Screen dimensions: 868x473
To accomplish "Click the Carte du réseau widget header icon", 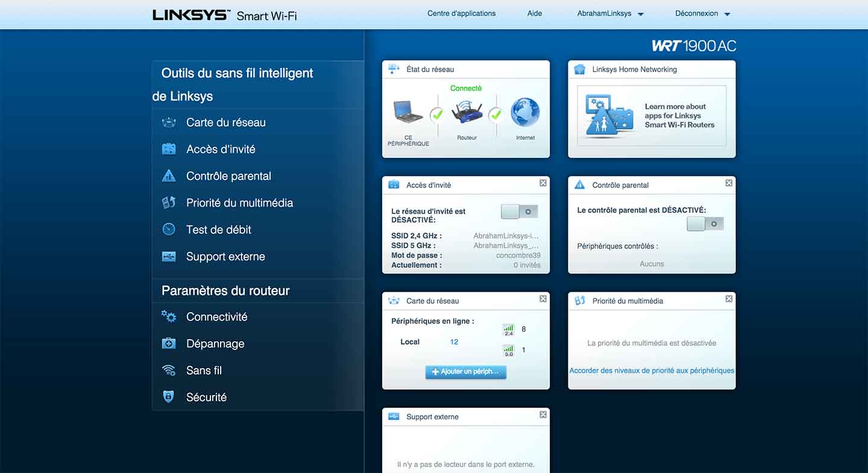I will pyautogui.click(x=394, y=301).
